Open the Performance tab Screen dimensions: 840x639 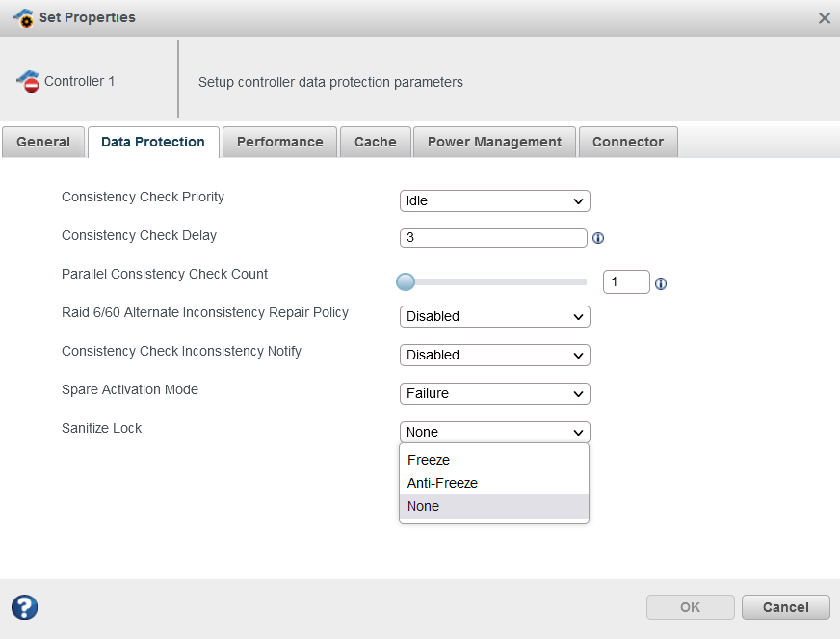coord(279,142)
